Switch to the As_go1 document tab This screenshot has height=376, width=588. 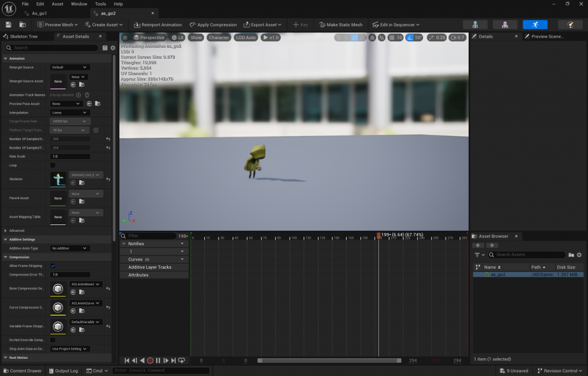[39, 13]
